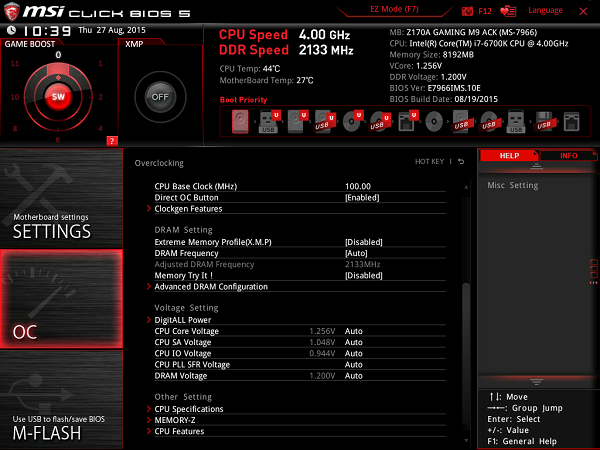Switch to the HELP tab
The height and width of the screenshot is (450, 600).
click(x=509, y=156)
